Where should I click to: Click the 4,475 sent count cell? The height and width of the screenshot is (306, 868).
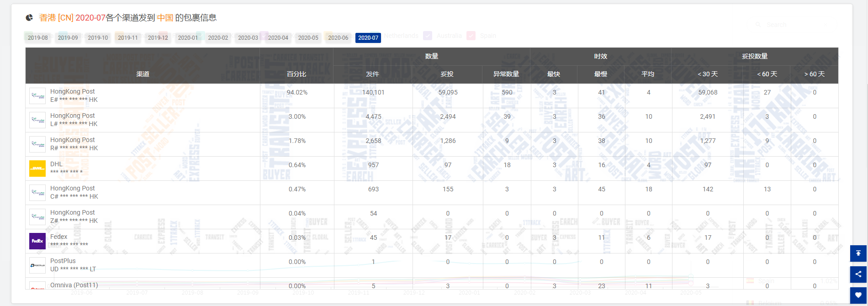373,116
